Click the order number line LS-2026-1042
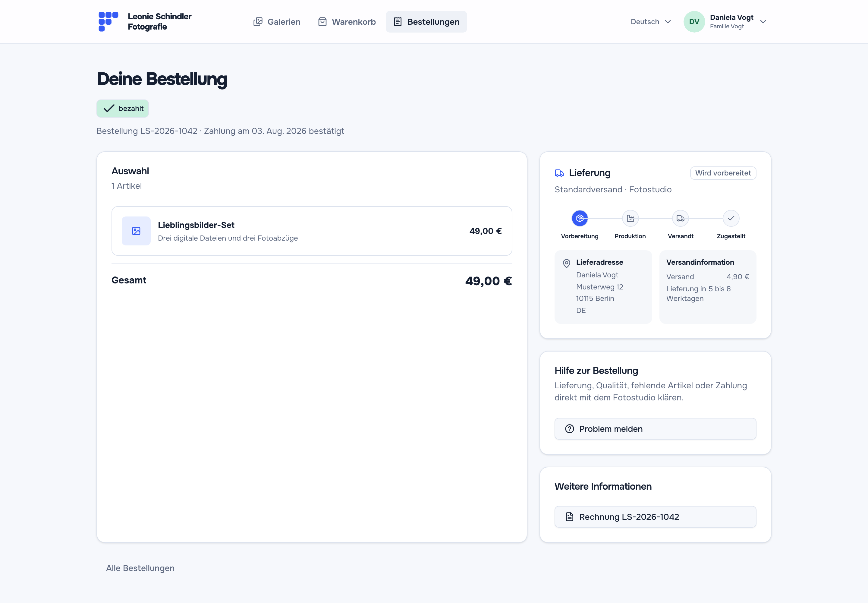868x603 pixels. [220, 131]
